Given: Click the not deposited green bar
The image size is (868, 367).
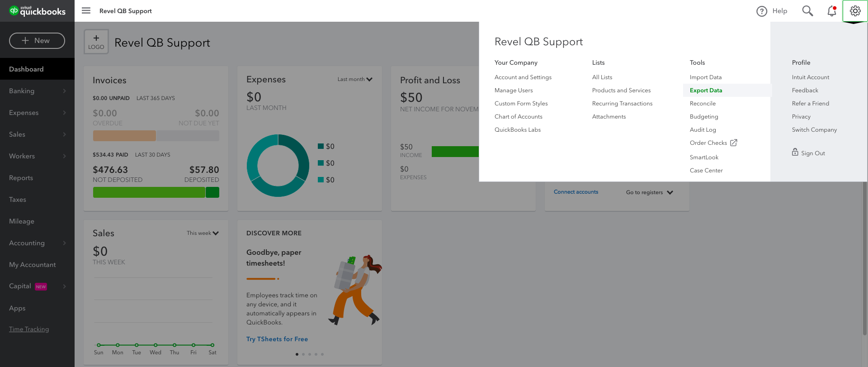Looking at the screenshot, I should [149, 192].
